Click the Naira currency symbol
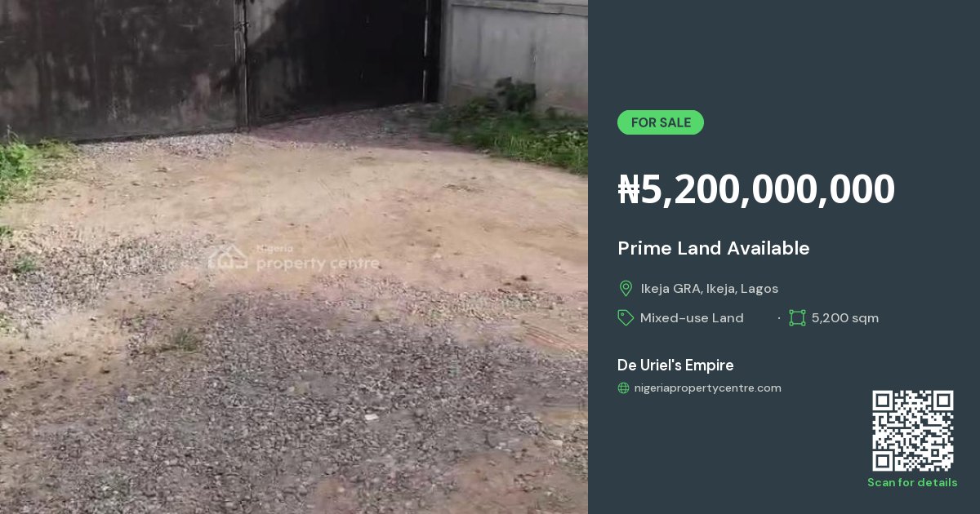980x514 pixels. [x=628, y=189]
